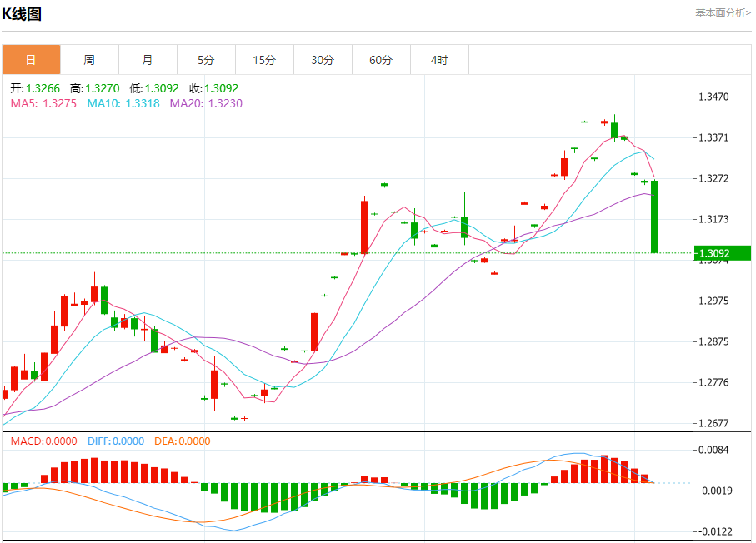Switch to the 周 weekly tab
The width and height of the screenshot is (756, 543).
click(x=90, y=60)
